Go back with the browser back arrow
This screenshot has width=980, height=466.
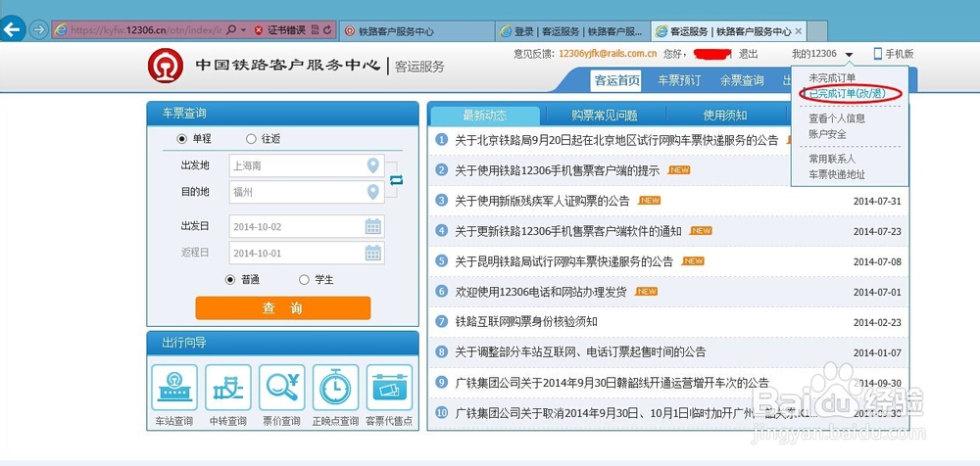(x=13, y=29)
